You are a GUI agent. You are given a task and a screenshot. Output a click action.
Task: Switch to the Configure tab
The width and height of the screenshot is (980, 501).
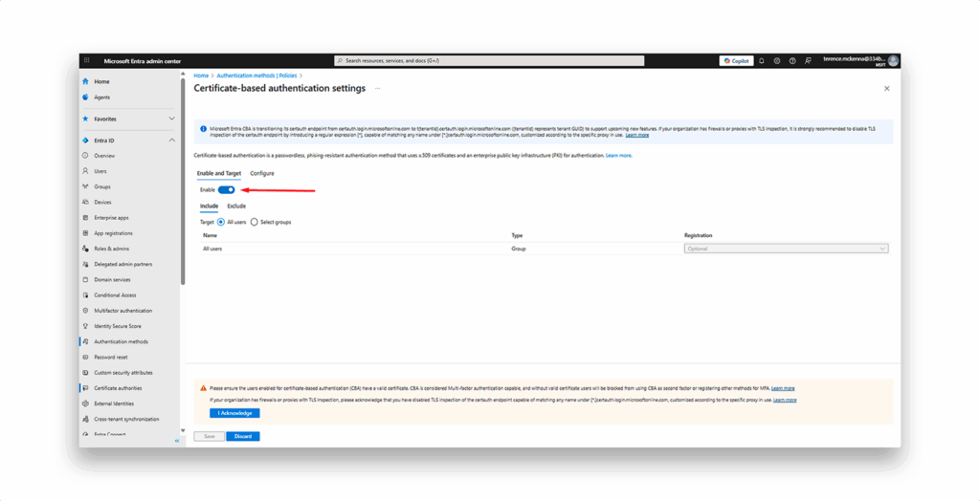(x=262, y=173)
